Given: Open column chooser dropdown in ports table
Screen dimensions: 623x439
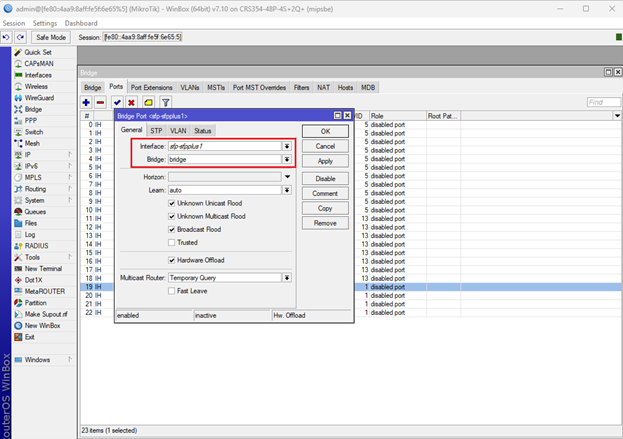Looking at the screenshot, I should pos(617,116).
